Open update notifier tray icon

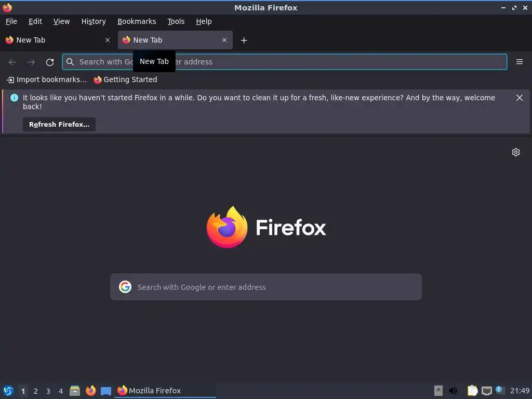tap(500, 390)
